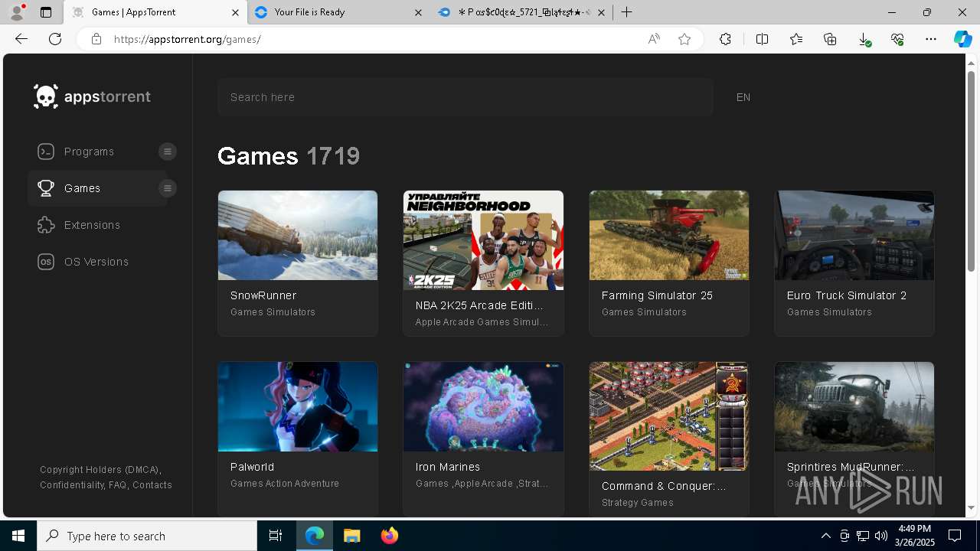The image size is (980, 551).
Task: Open Edge settings and more menu
Action: point(931,39)
